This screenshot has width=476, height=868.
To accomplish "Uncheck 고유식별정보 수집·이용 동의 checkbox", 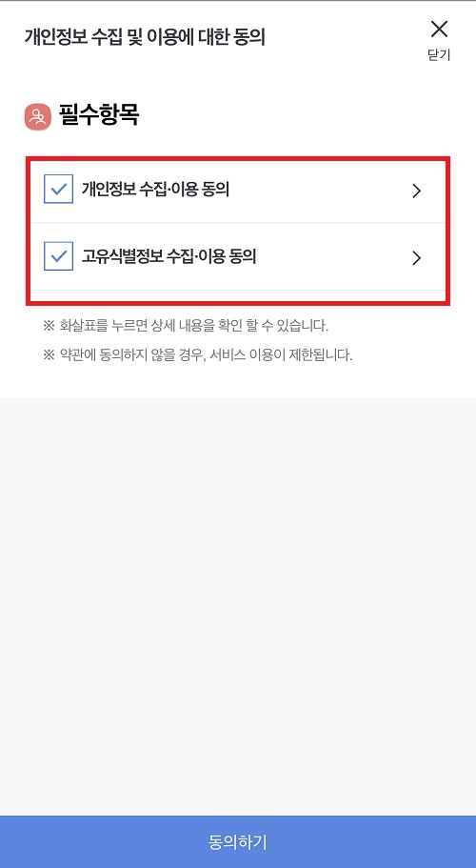I will click(59, 256).
